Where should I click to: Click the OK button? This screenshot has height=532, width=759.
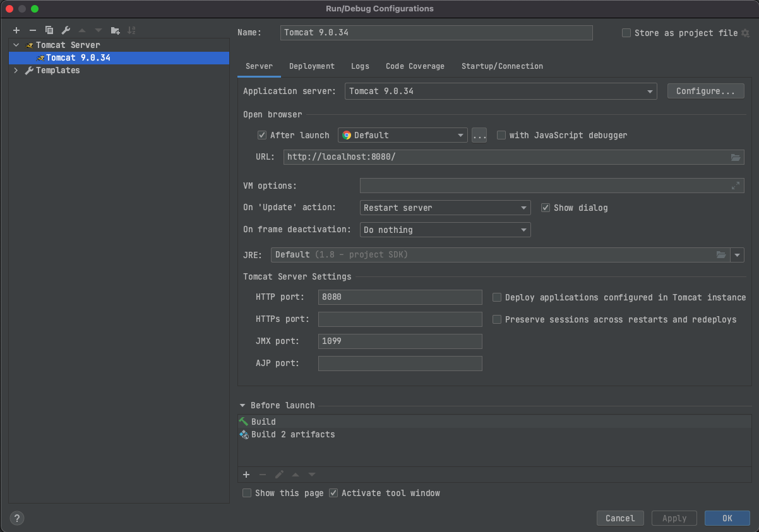pyautogui.click(x=727, y=518)
